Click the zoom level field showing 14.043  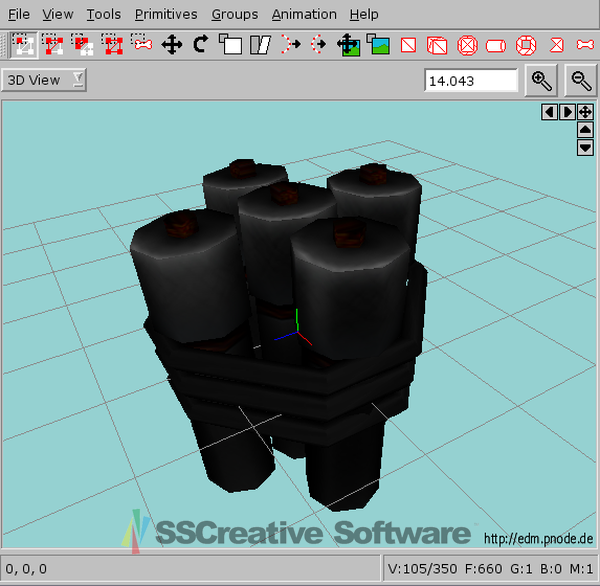pos(471,80)
